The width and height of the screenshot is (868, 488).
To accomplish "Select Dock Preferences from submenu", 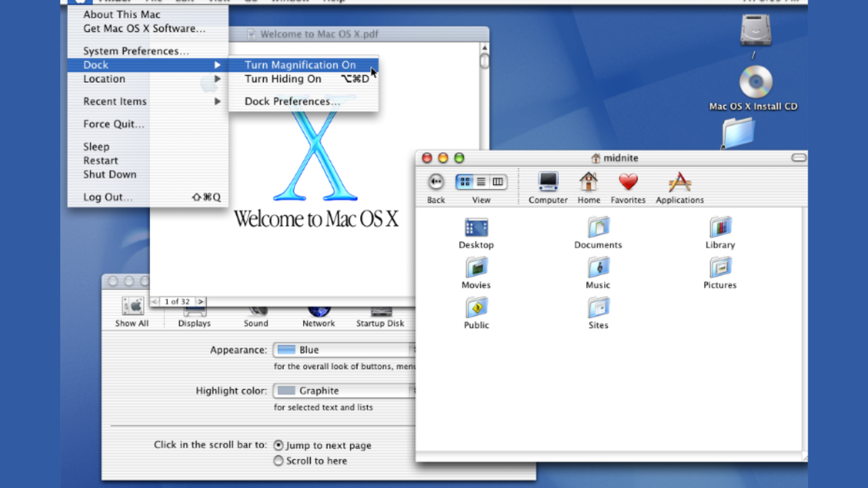I will point(292,102).
